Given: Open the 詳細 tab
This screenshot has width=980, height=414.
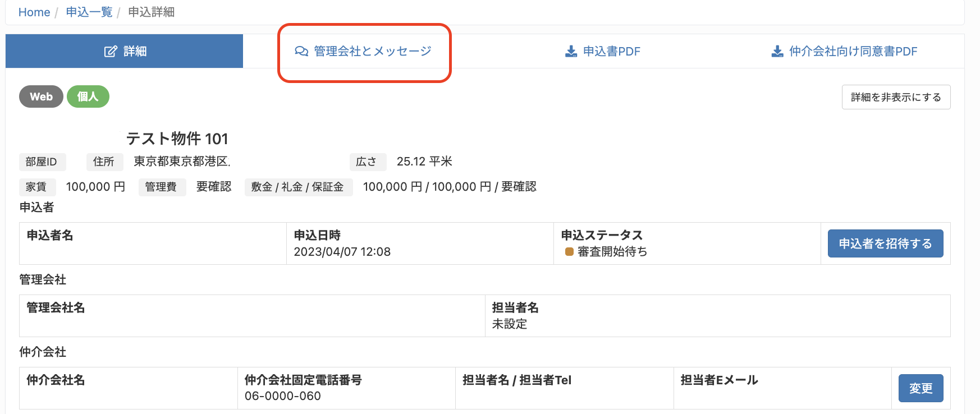Looking at the screenshot, I should pyautogui.click(x=125, y=51).
